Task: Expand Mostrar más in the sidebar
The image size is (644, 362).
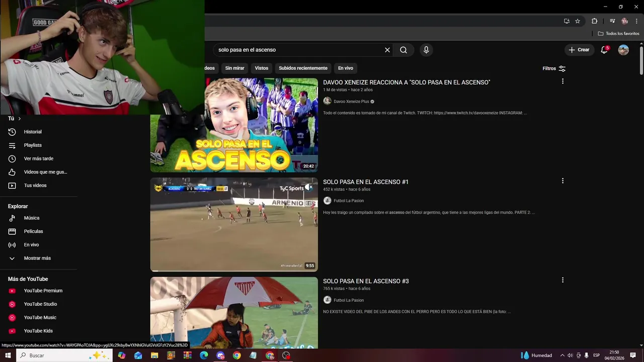Action: pos(38,258)
